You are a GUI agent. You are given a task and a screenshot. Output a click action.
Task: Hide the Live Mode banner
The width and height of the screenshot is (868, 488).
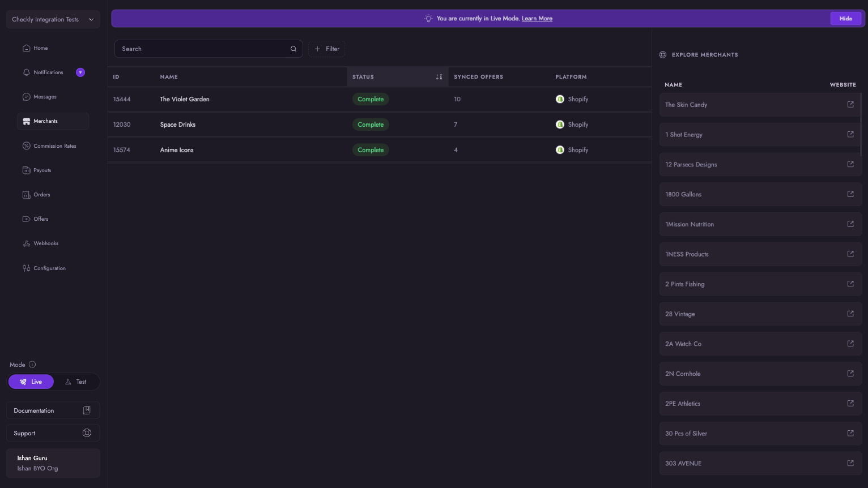(845, 19)
